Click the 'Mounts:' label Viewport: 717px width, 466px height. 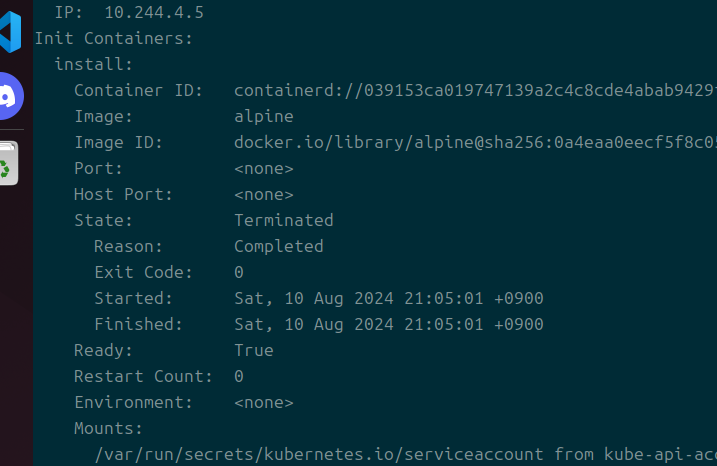click(108, 428)
